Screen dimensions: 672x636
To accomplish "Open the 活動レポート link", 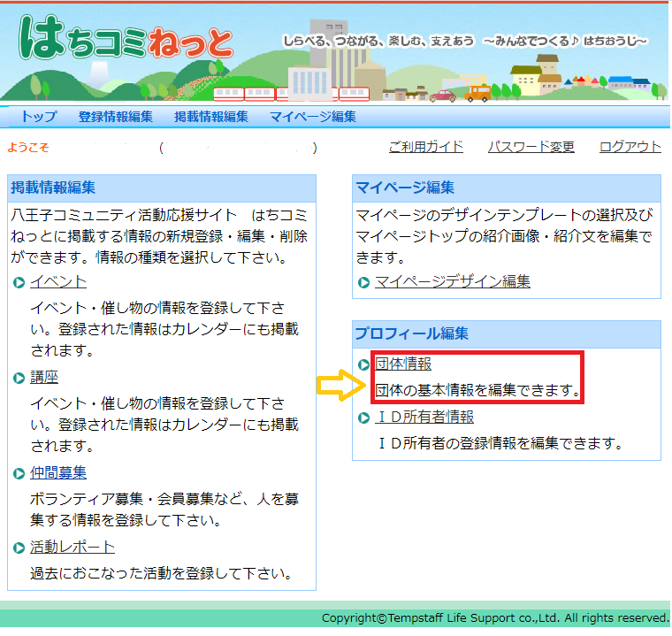I will (73, 548).
